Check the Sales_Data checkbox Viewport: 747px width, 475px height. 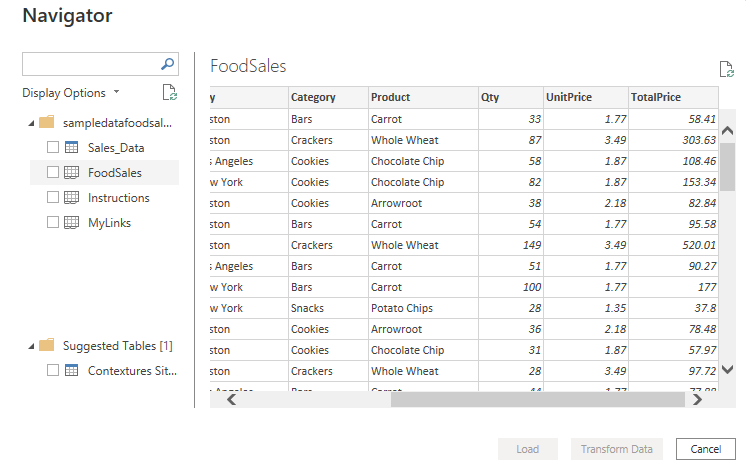[x=53, y=148]
